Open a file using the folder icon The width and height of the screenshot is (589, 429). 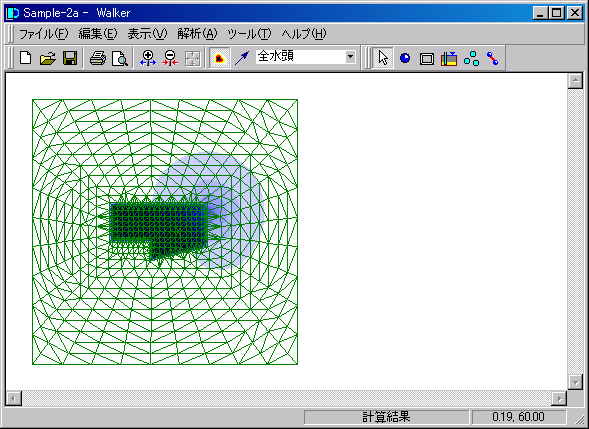pos(48,58)
